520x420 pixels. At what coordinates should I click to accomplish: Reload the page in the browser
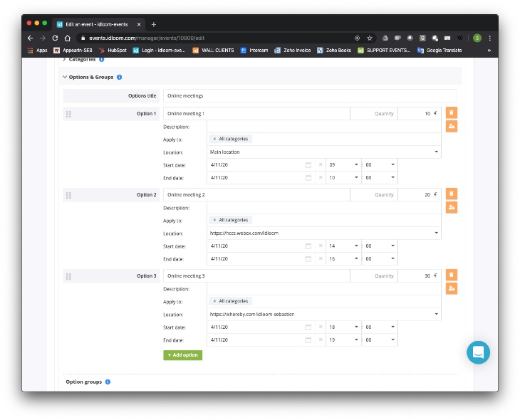(x=55, y=38)
